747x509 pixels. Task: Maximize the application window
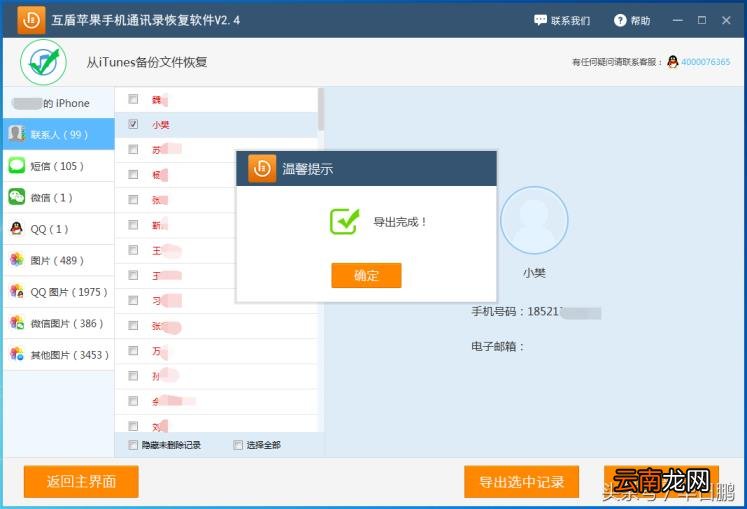pos(702,20)
